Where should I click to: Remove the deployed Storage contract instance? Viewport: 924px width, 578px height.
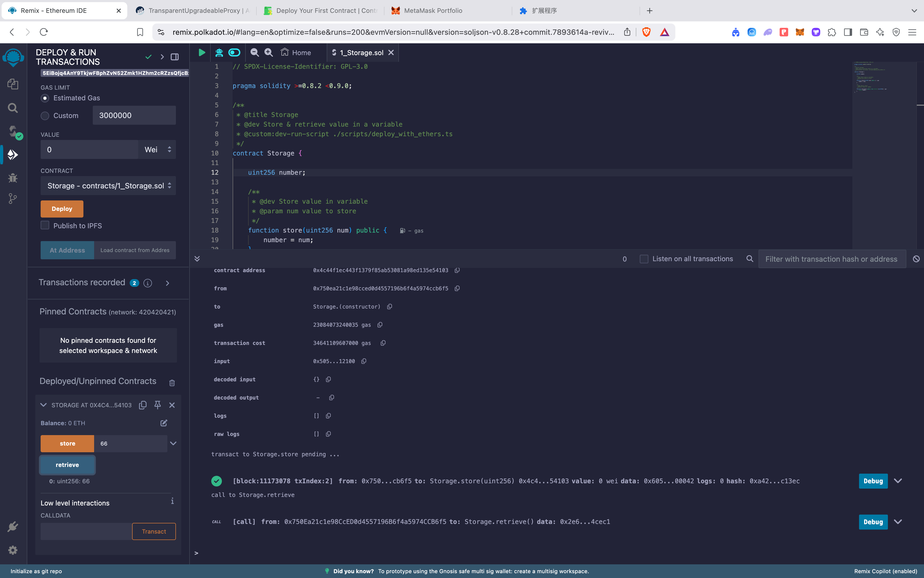tap(172, 405)
